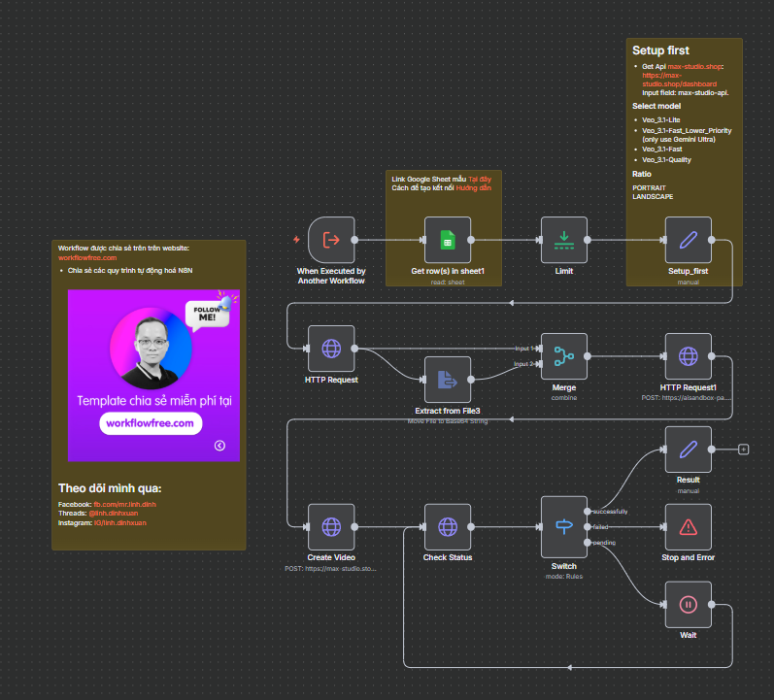The image size is (774, 700).
Task: Select the Wait pause node
Action: (688, 605)
